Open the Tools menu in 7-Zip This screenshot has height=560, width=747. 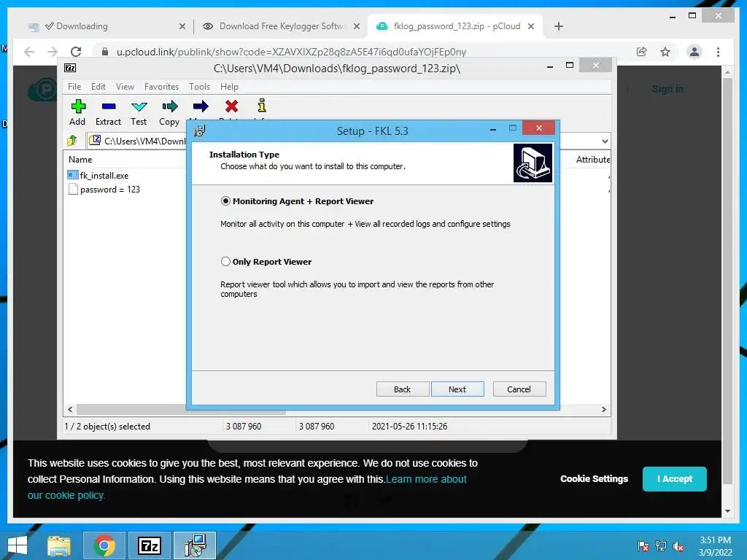[199, 87]
